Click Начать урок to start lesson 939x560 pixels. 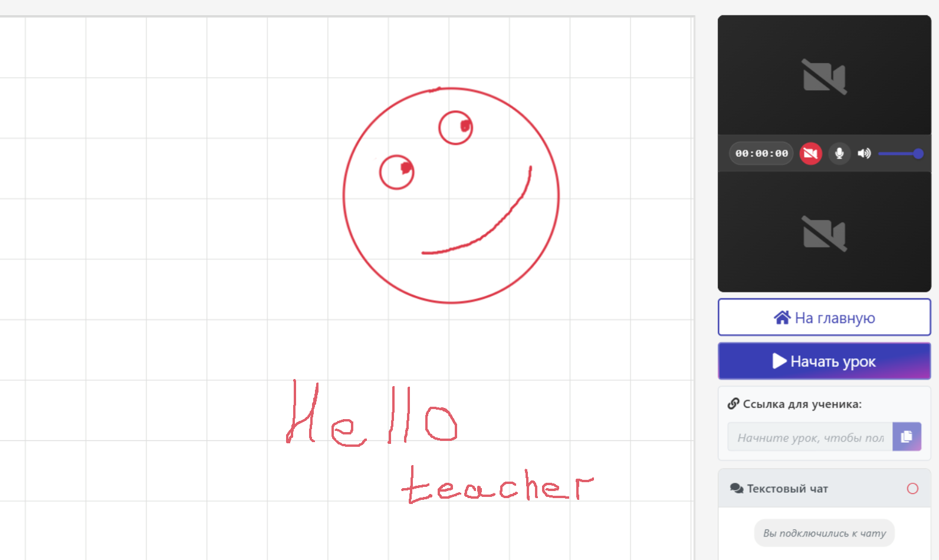[x=825, y=361]
